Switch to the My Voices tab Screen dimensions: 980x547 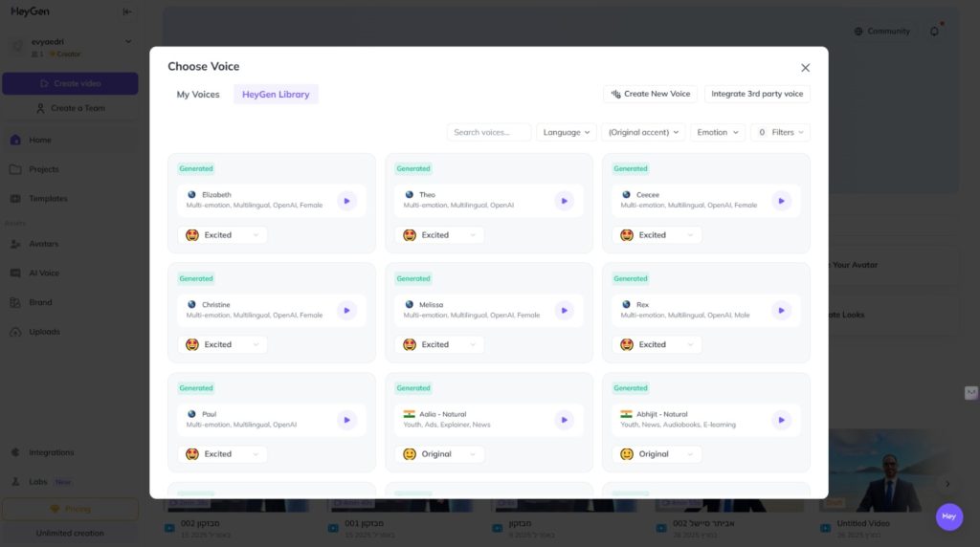pos(198,95)
